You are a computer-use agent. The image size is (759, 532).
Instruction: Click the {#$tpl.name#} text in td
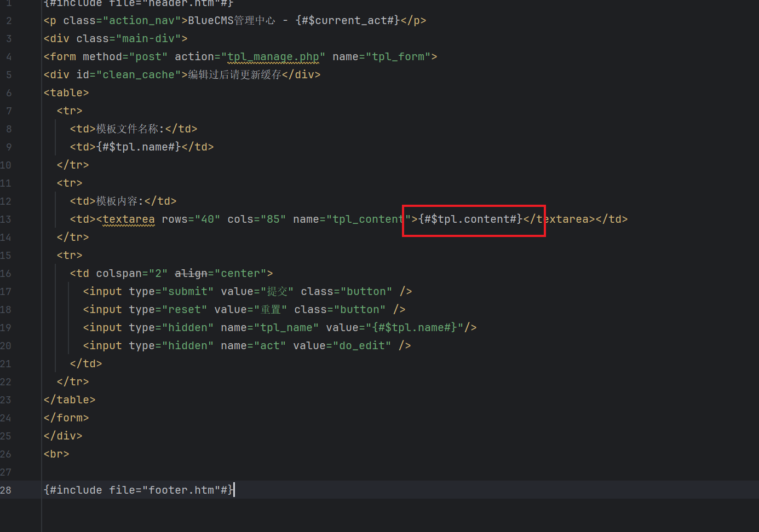(x=139, y=147)
